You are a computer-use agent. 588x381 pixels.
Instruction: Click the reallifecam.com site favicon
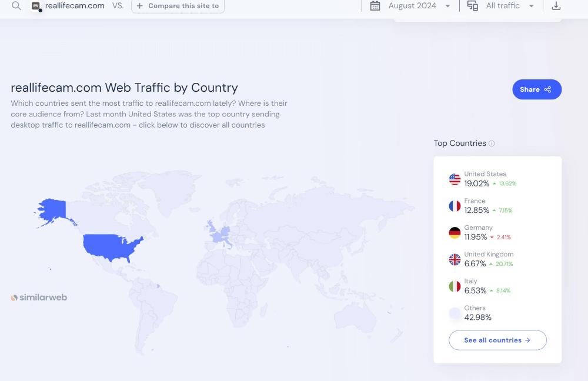[36, 6]
